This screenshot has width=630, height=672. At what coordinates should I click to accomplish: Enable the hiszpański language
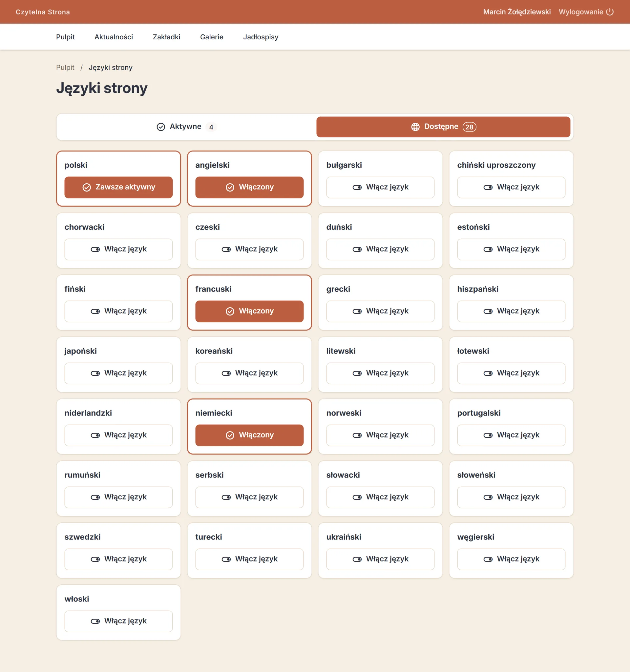pos(511,311)
